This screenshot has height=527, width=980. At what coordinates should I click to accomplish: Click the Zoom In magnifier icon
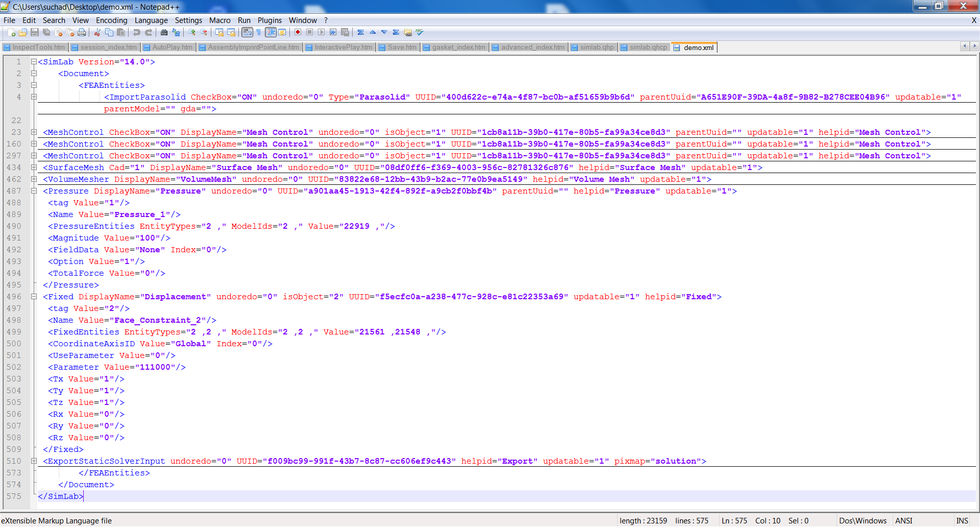point(192,33)
